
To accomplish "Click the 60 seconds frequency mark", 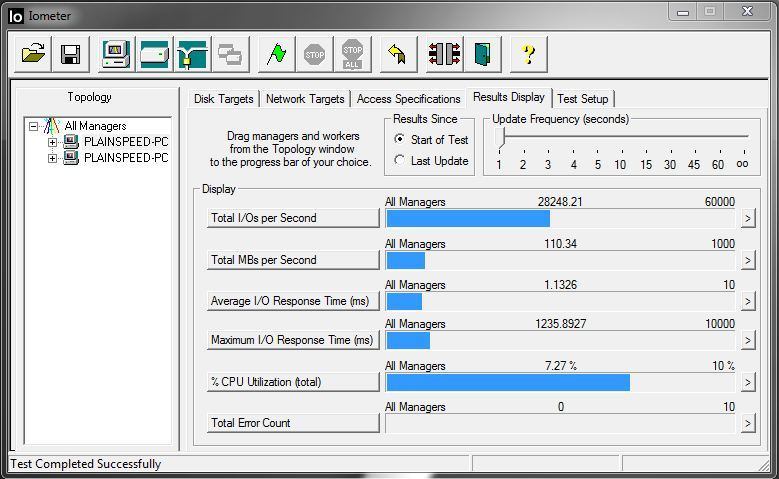I will click(x=718, y=164).
